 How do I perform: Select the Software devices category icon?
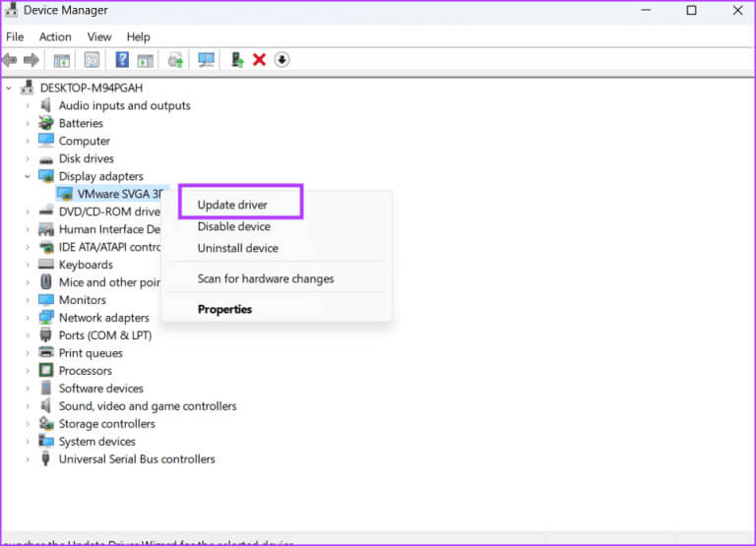[46, 388]
